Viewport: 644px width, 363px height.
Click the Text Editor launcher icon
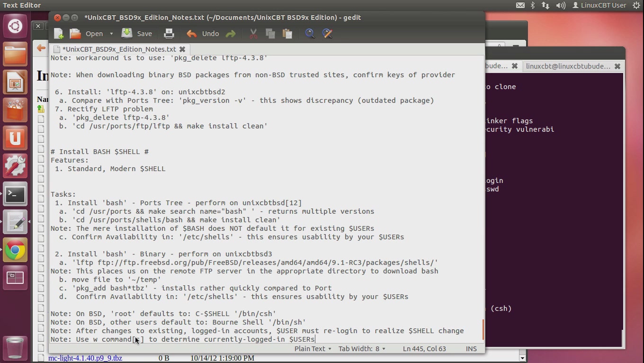click(15, 222)
